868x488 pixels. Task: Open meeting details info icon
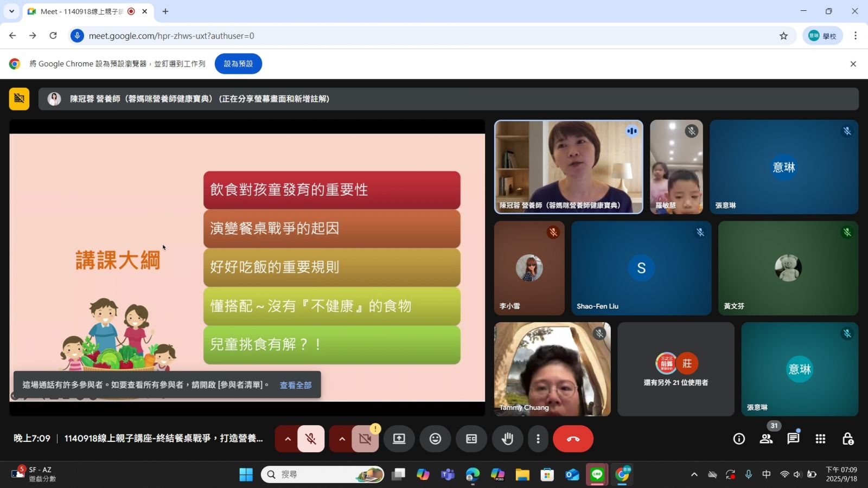tap(739, 439)
